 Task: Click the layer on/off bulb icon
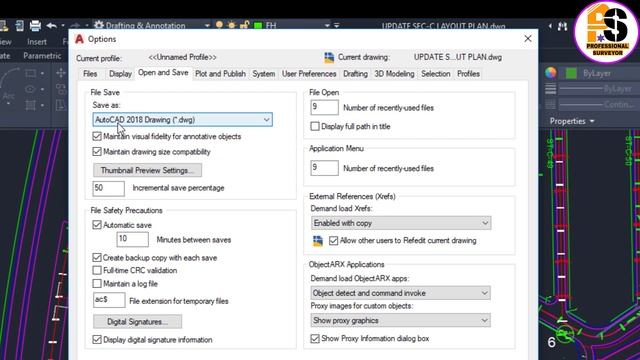point(219,25)
